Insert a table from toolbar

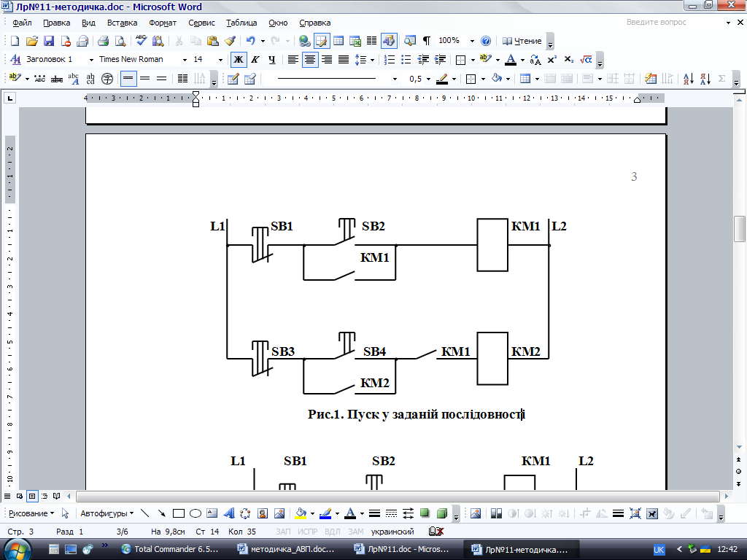(338, 41)
